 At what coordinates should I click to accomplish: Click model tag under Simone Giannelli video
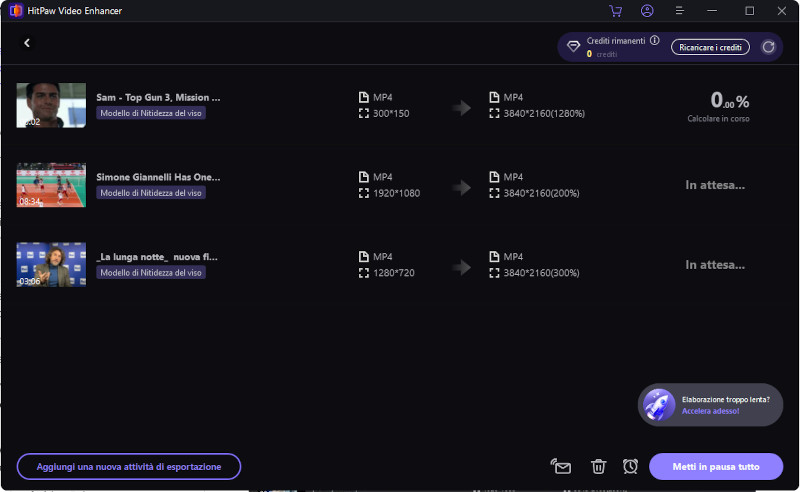pos(151,193)
